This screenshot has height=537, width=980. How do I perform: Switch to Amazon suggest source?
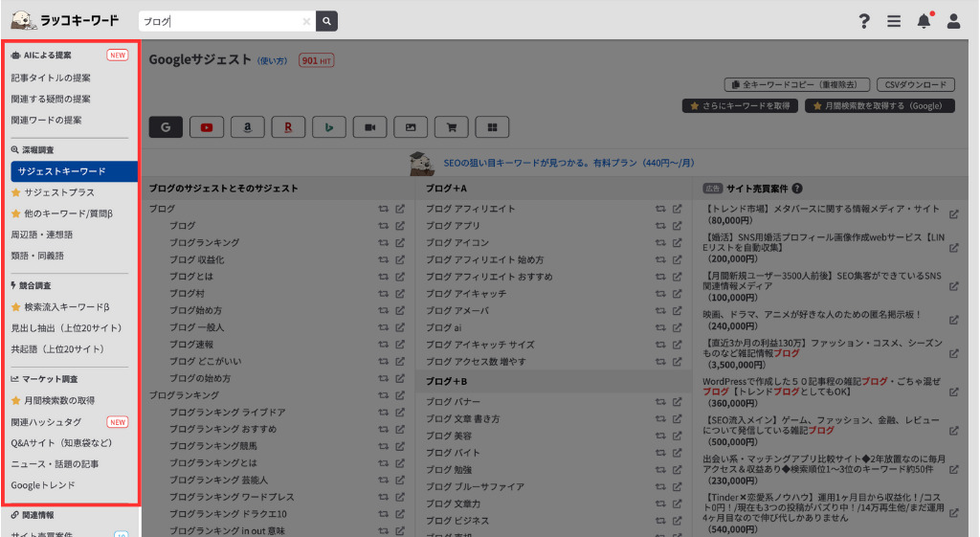(248, 127)
